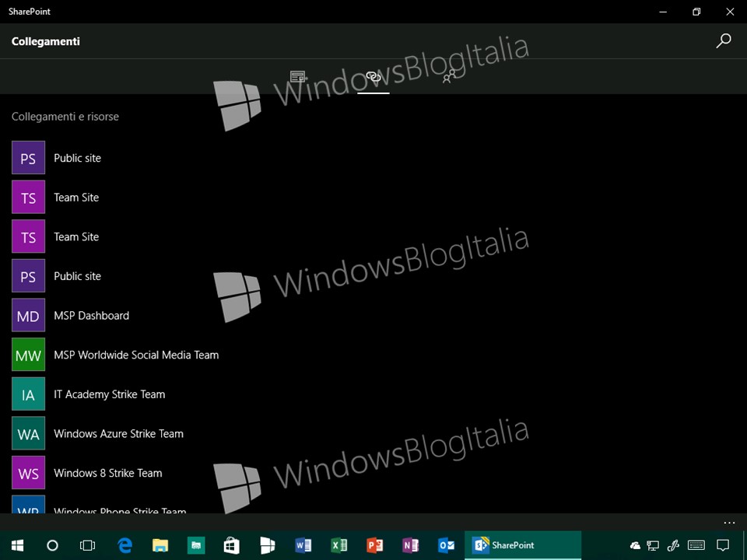Open the Windows Start menu
Screen dimensions: 747x560
[18, 545]
